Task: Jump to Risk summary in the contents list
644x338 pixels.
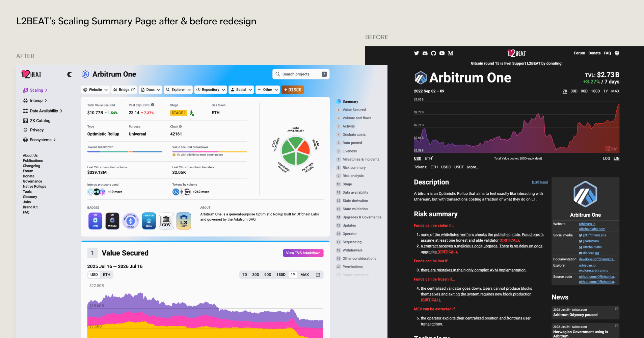Action: click(x=354, y=168)
